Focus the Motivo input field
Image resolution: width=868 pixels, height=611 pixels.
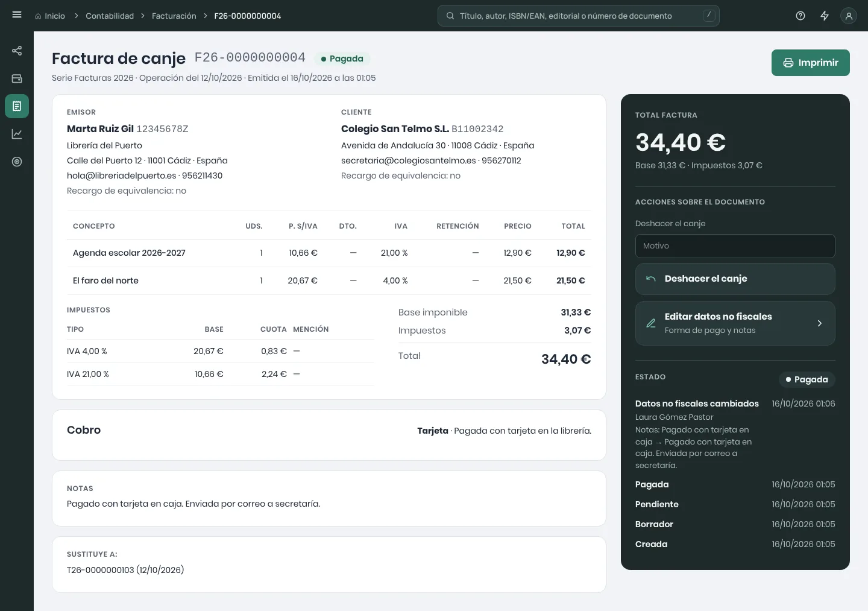(x=735, y=246)
